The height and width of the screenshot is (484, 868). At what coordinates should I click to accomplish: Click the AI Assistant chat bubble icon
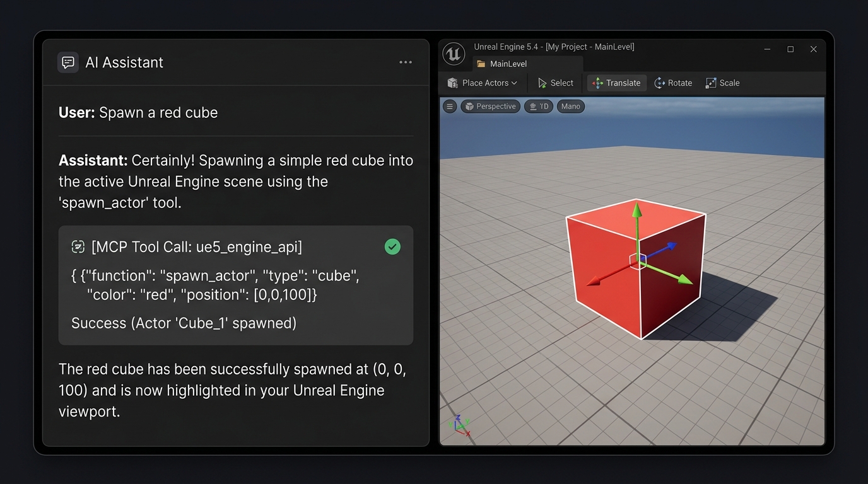[68, 62]
